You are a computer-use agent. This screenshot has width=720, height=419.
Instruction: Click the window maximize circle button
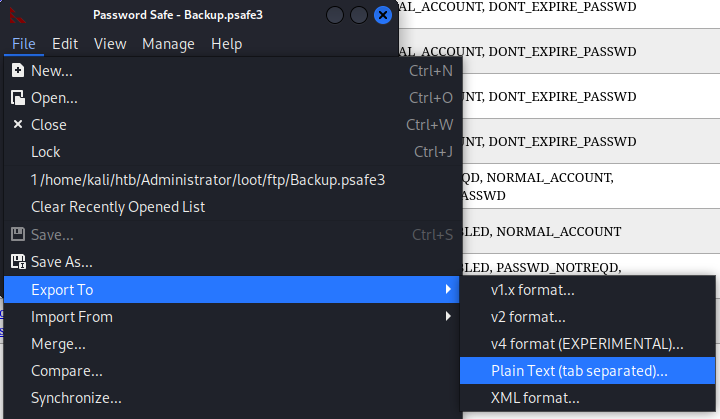[359, 15]
